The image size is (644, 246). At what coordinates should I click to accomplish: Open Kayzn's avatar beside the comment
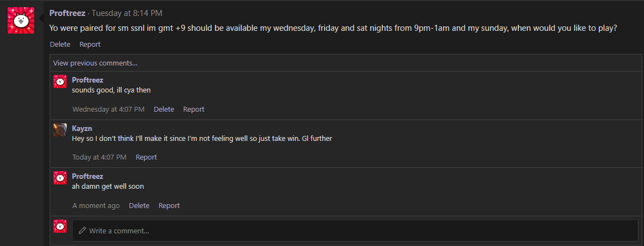[x=60, y=130]
